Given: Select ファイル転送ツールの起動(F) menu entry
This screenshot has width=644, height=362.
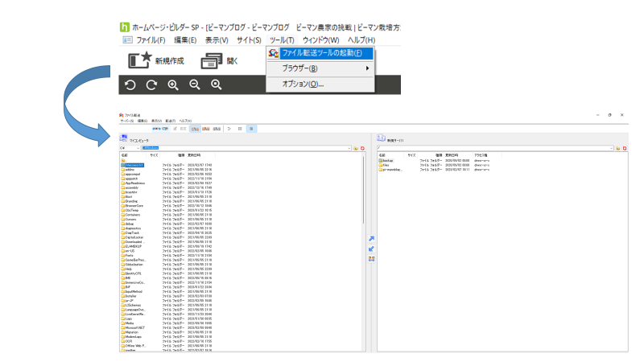Looking at the screenshot, I should click(x=321, y=53).
